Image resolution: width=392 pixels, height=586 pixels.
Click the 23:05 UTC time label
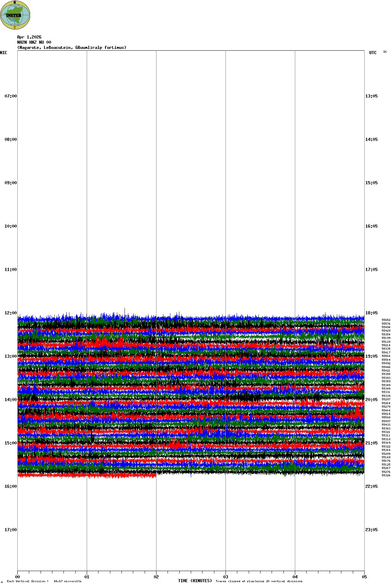pyautogui.click(x=371, y=530)
